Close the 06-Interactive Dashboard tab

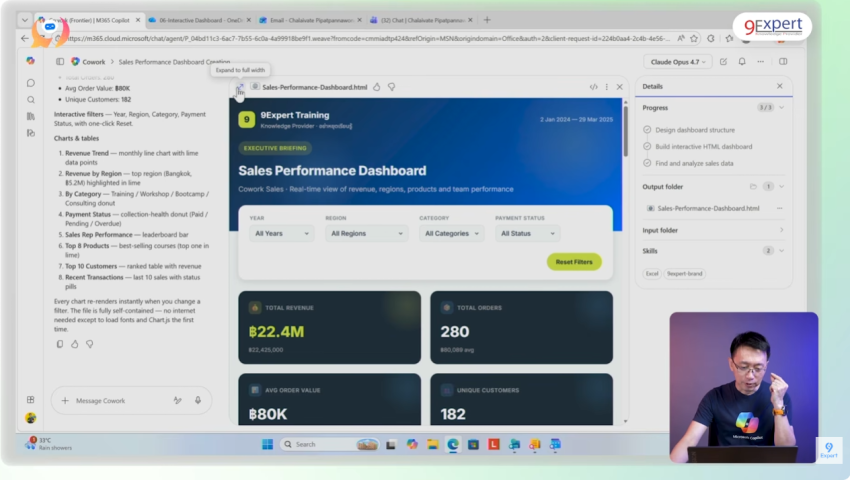pyautogui.click(x=249, y=20)
